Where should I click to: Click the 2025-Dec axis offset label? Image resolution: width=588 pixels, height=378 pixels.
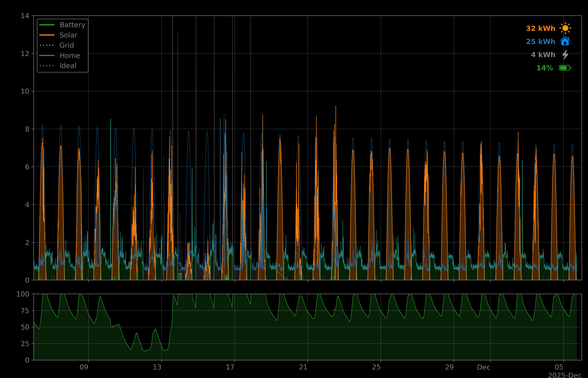pos(564,375)
